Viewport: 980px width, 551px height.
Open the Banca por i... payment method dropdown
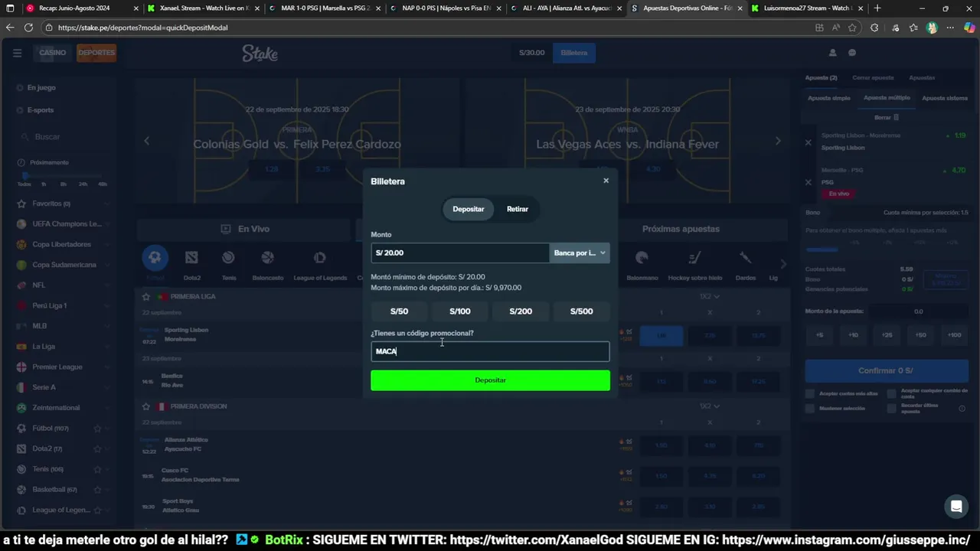pyautogui.click(x=580, y=253)
